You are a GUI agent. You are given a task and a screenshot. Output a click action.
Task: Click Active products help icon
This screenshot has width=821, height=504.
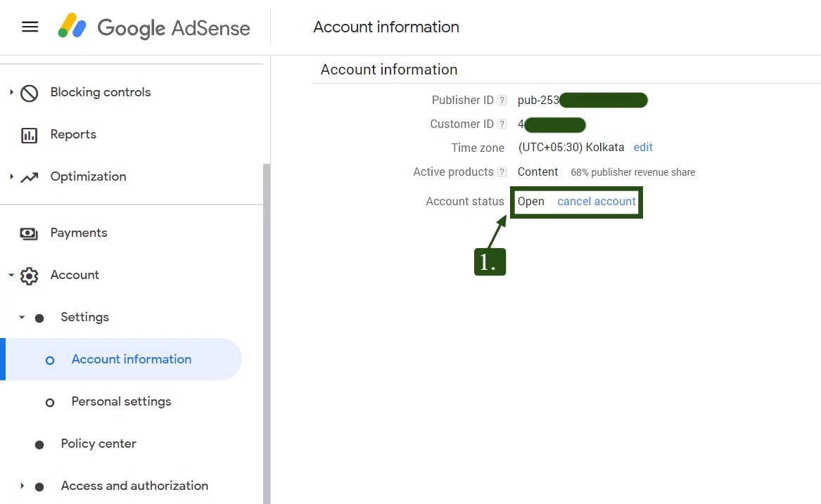point(502,172)
